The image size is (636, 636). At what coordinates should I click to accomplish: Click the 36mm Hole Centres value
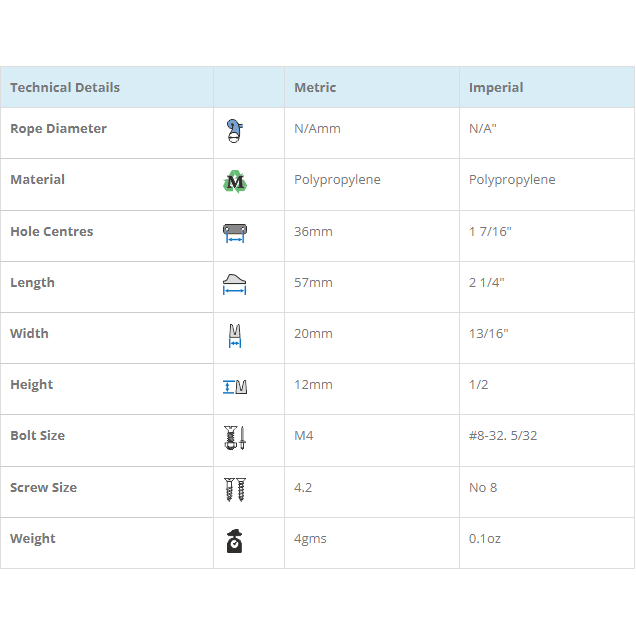point(313,231)
